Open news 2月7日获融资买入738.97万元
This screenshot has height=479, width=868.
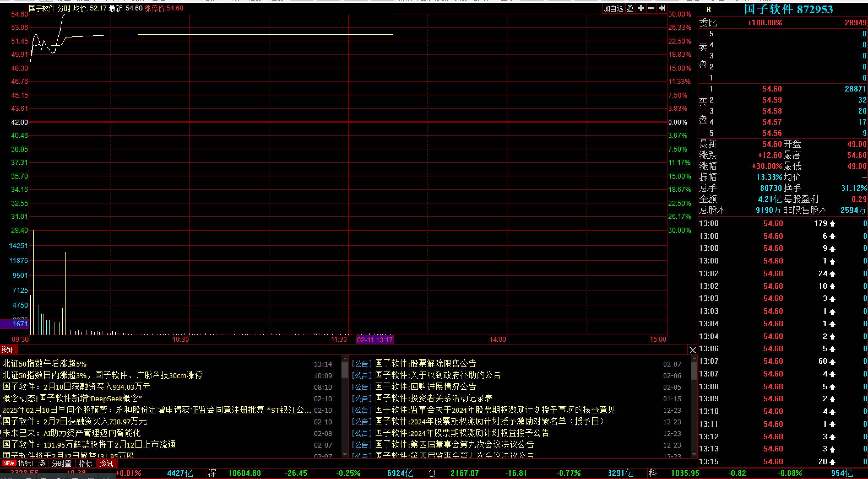75,422
